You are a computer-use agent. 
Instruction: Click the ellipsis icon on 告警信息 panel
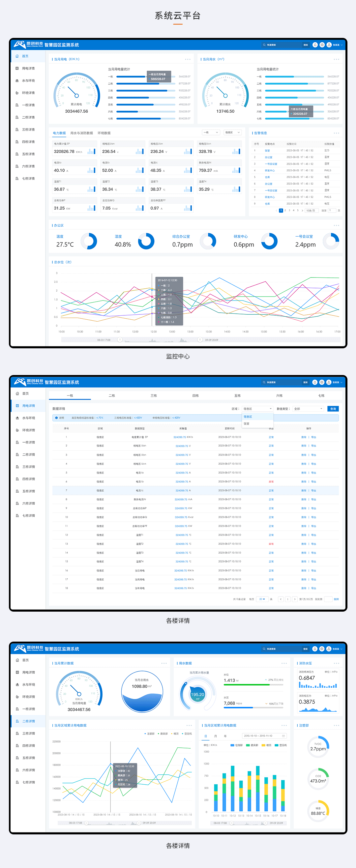tap(336, 133)
